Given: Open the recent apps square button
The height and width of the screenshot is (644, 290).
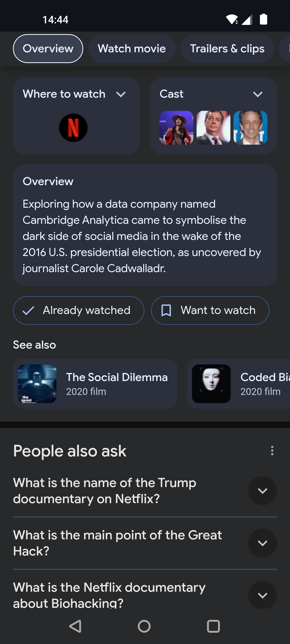Looking at the screenshot, I should point(213,627).
